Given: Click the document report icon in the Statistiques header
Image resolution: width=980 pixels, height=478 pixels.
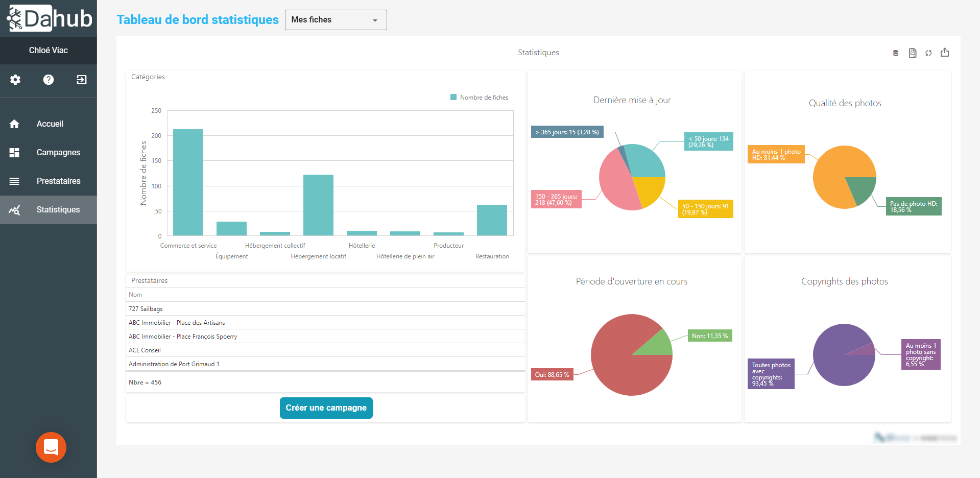Looking at the screenshot, I should (x=912, y=53).
